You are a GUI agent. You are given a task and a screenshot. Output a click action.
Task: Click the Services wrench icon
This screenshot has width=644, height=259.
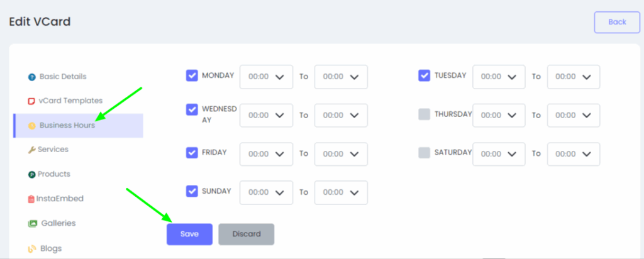coord(31,150)
